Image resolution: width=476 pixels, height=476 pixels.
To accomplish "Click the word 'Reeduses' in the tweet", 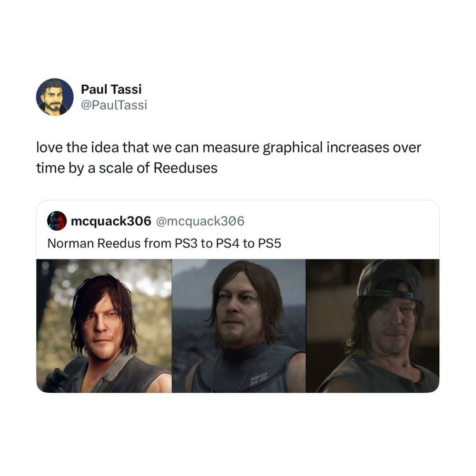I will (x=186, y=168).
